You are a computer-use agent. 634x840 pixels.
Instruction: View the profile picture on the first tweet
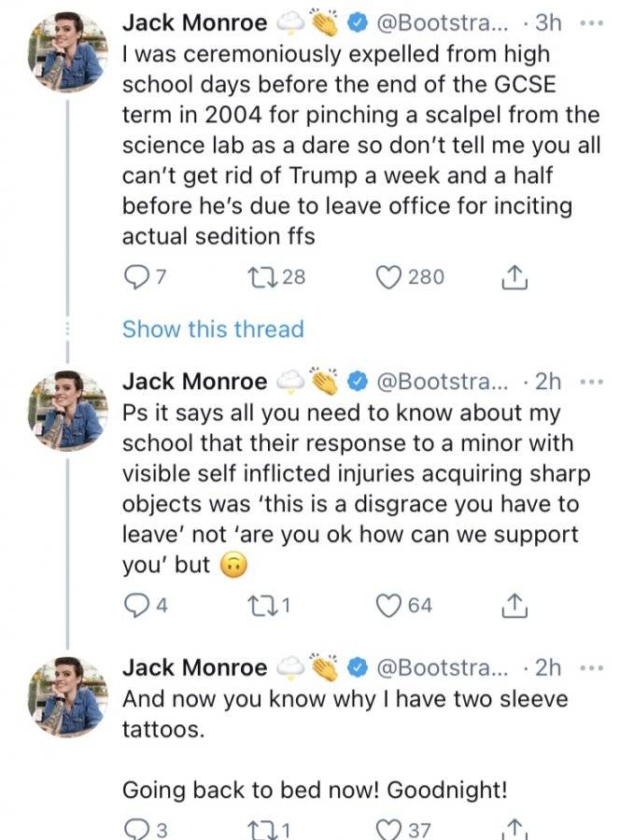(x=67, y=51)
